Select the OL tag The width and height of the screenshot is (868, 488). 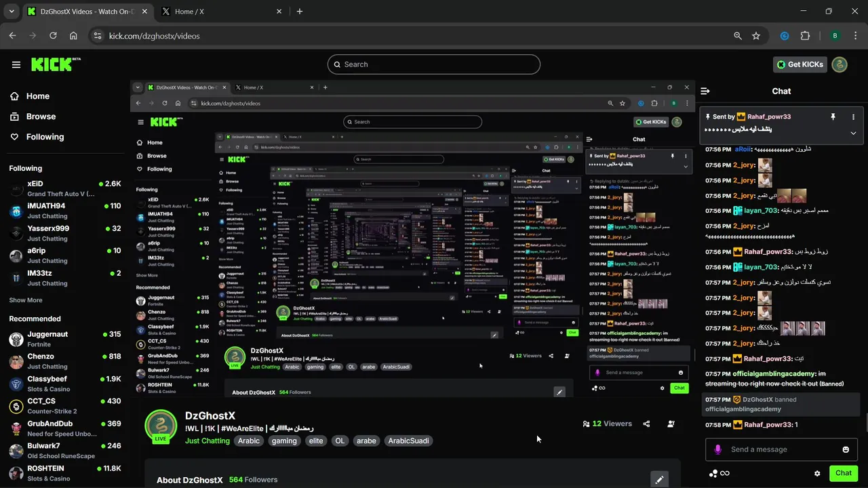(x=340, y=441)
